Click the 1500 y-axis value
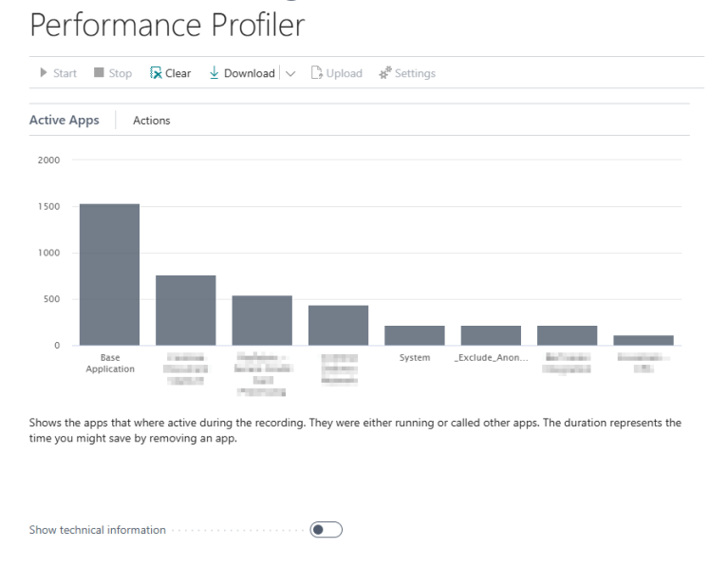 [48, 206]
